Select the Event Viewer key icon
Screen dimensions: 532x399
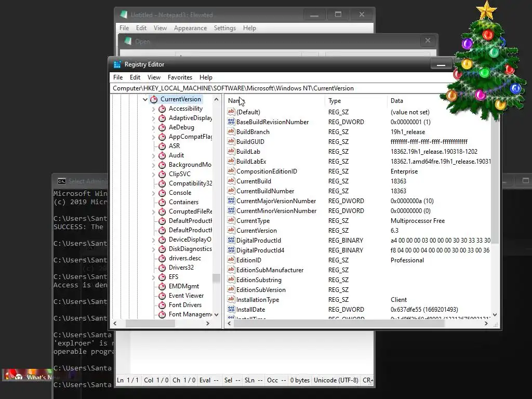162,296
